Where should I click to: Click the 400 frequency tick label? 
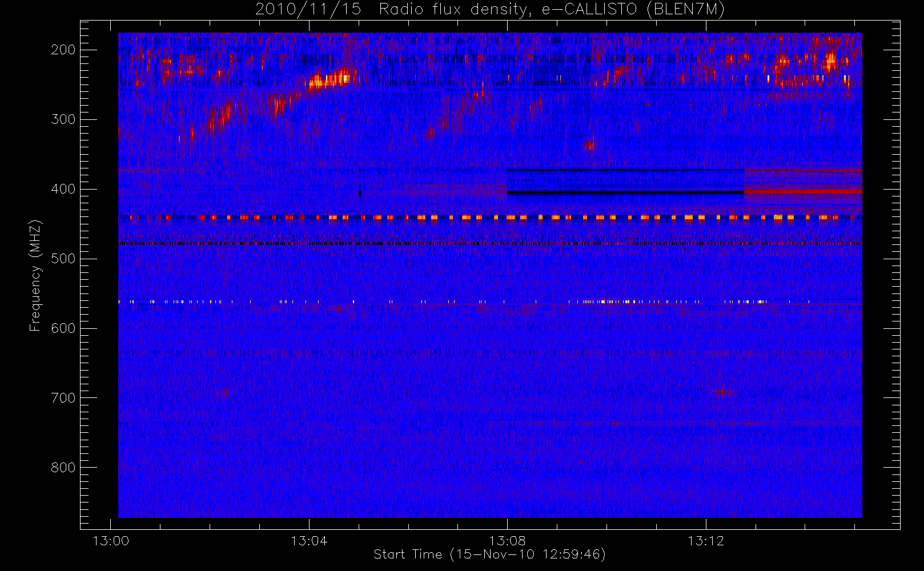click(x=63, y=189)
